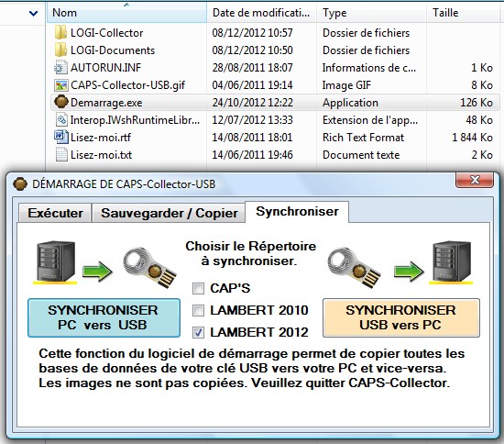
Task: Select the Lisez-moi.txt file name
Action: (101, 155)
